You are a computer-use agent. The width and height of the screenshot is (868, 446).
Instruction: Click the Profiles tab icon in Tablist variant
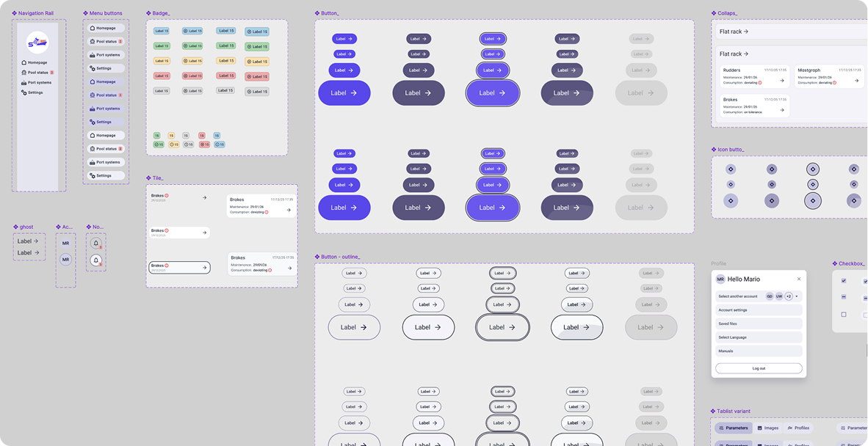(x=790, y=428)
